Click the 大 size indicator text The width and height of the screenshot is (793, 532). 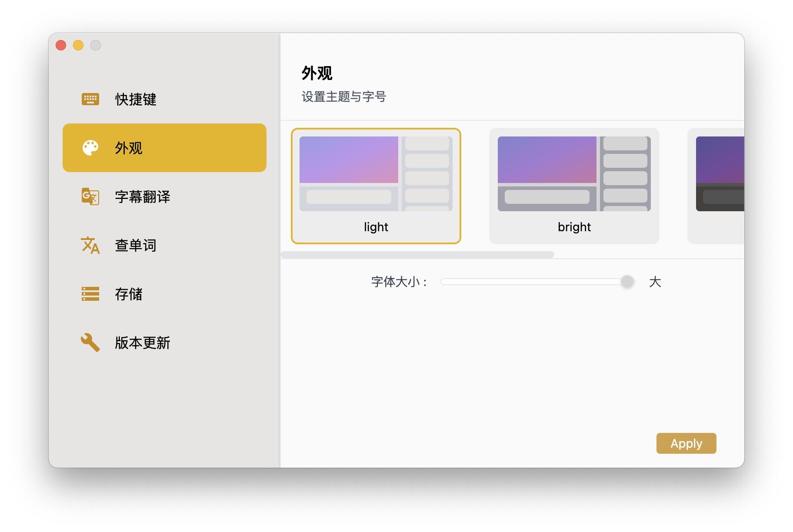(x=655, y=282)
